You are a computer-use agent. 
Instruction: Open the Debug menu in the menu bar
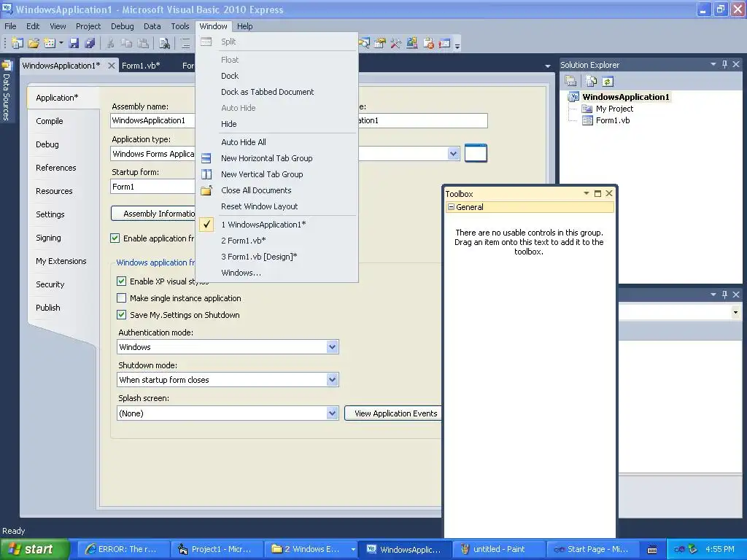click(x=122, y=26)
